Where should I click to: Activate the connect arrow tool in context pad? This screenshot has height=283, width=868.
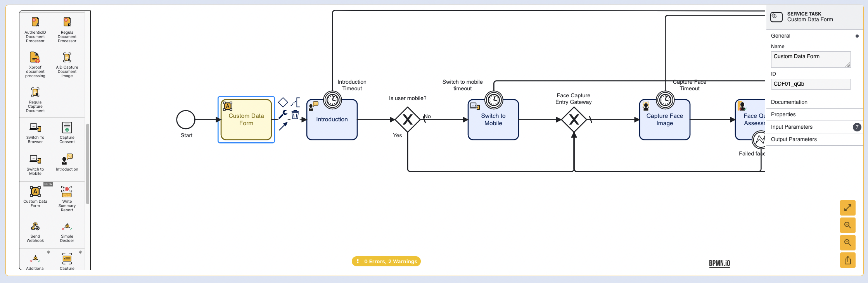click(283, 126)
